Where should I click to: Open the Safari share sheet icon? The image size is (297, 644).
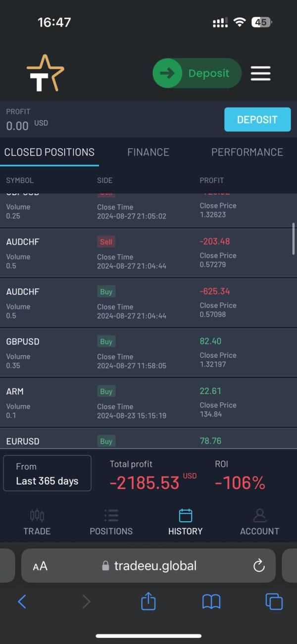click(148, 601)
